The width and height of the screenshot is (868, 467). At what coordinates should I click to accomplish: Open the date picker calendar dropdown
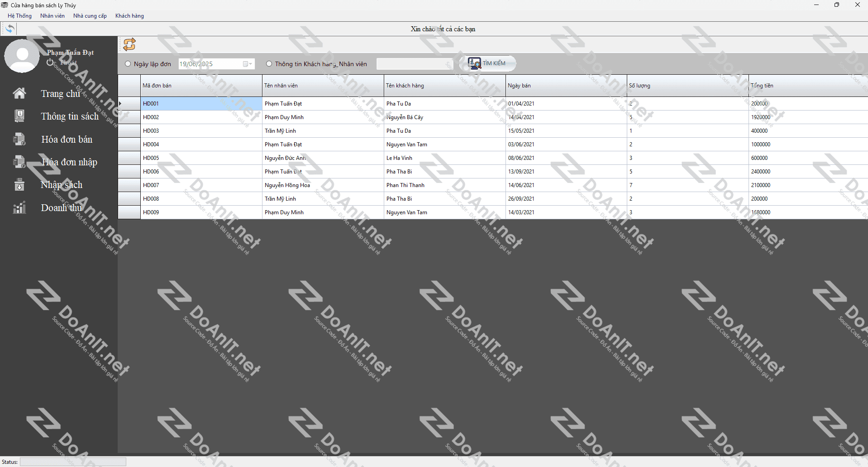pos(248,64)
